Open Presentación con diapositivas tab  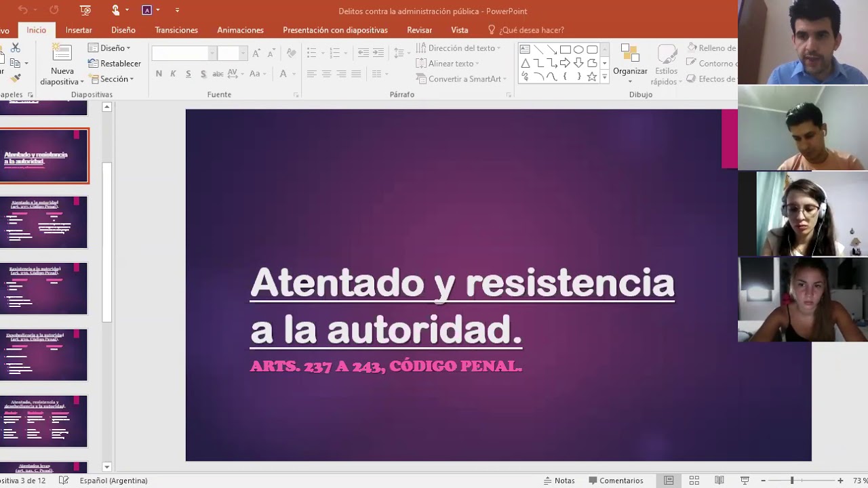(335, 30)
